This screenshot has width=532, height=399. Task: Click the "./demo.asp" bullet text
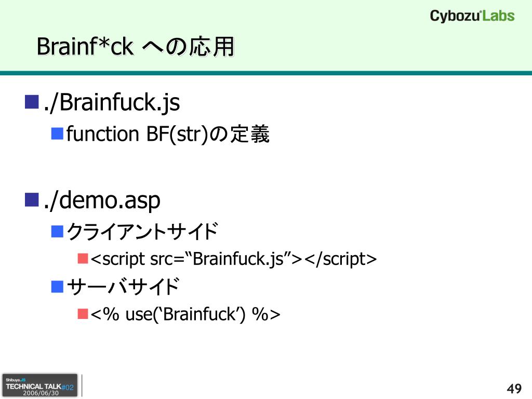(x=102, y=200)
